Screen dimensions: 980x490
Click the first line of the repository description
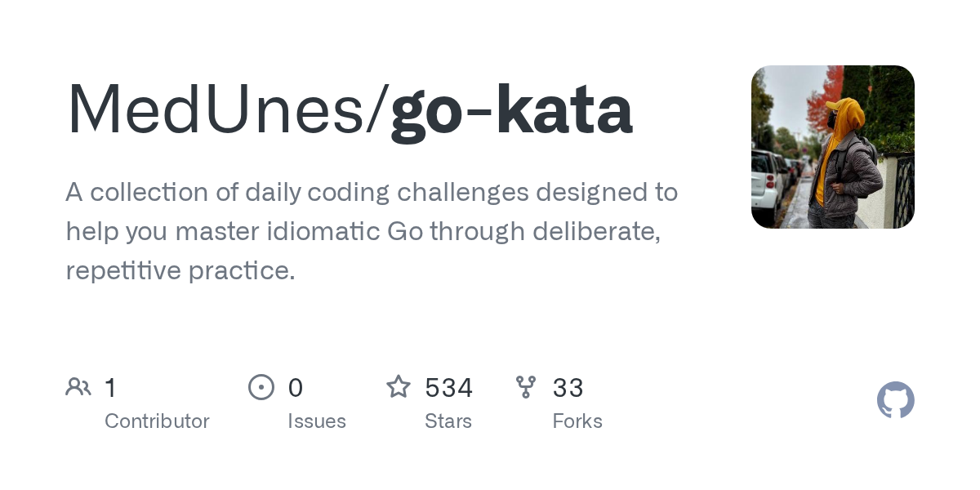coord(372,193)
